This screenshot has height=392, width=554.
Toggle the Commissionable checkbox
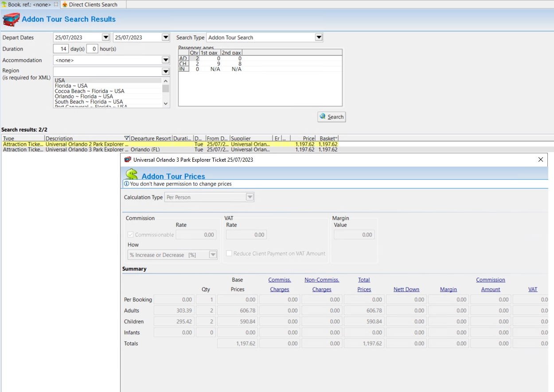click(131, 235)
